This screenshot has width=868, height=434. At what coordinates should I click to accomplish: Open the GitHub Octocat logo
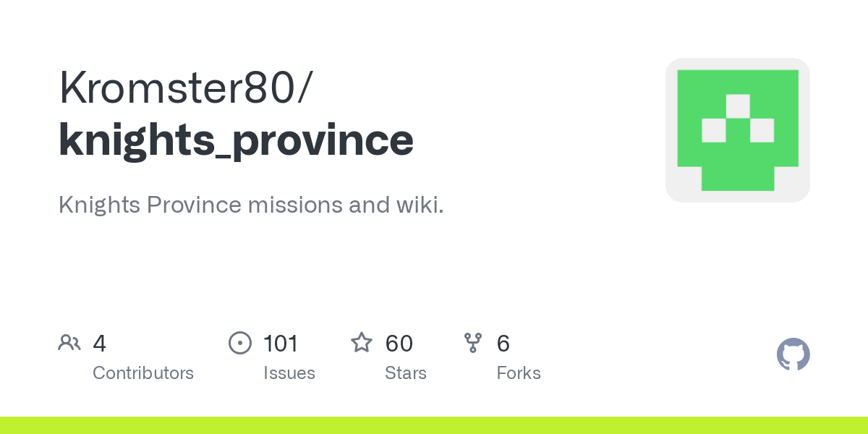pos(793,354)
